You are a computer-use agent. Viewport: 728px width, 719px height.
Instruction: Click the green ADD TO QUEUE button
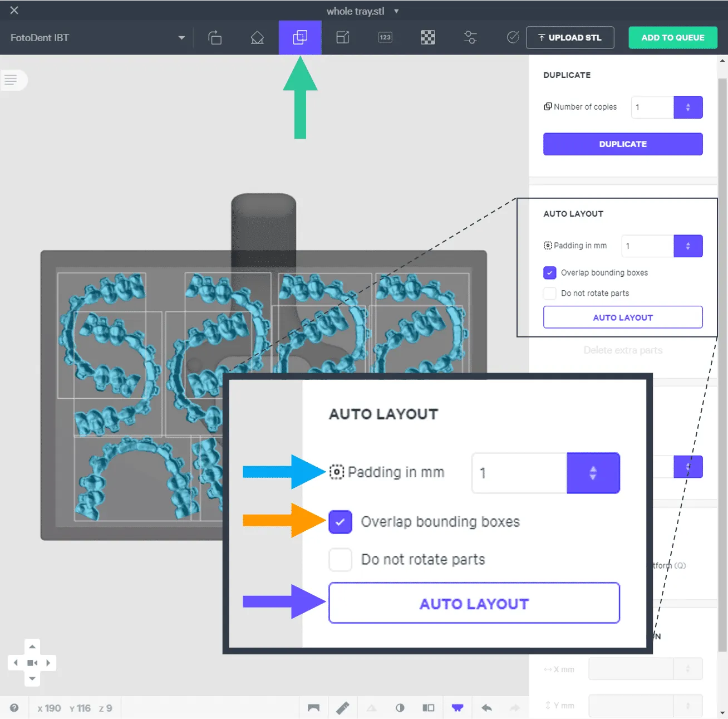coord(673,37)
